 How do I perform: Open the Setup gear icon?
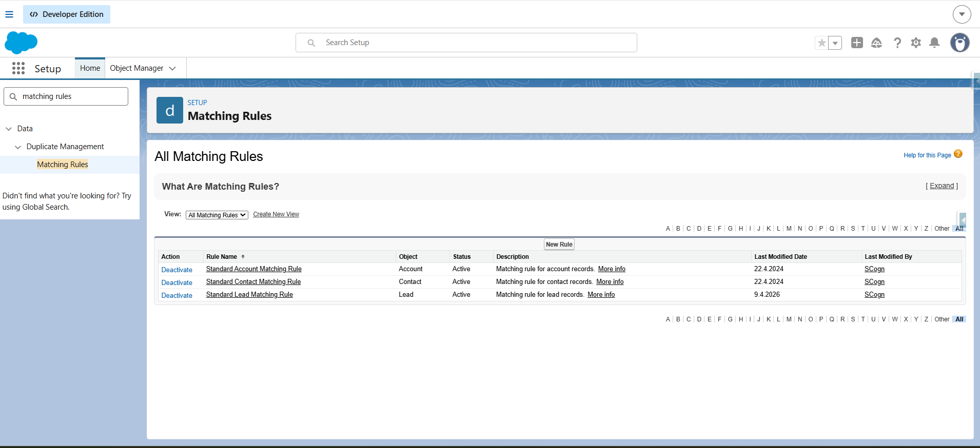pos(916,43)
